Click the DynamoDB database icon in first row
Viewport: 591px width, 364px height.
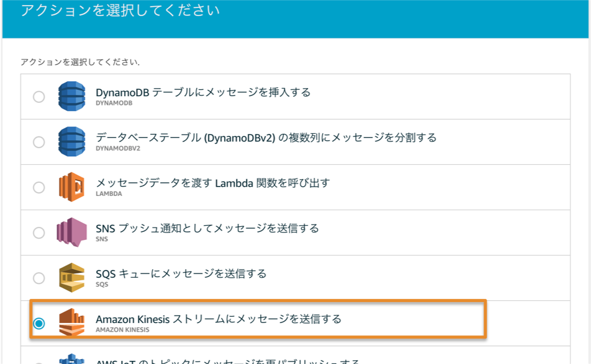[x=71, y=96]
